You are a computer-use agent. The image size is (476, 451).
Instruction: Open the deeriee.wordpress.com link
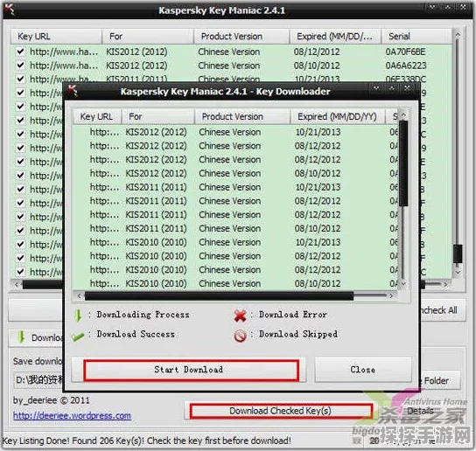tap(72, 415)
